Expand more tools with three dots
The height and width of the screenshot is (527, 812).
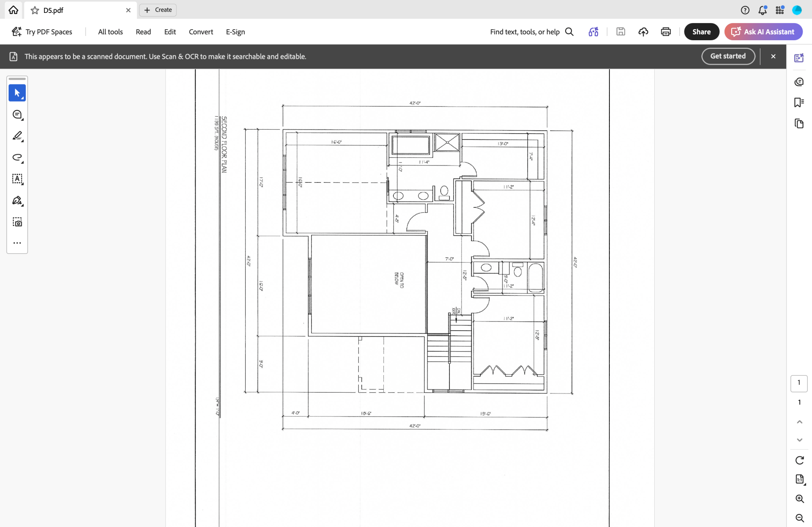[17, 243]
